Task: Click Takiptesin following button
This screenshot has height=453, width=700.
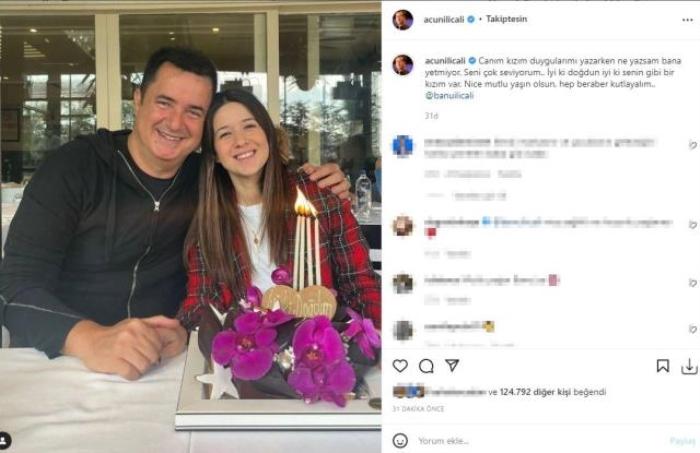Action: (506, 19)
